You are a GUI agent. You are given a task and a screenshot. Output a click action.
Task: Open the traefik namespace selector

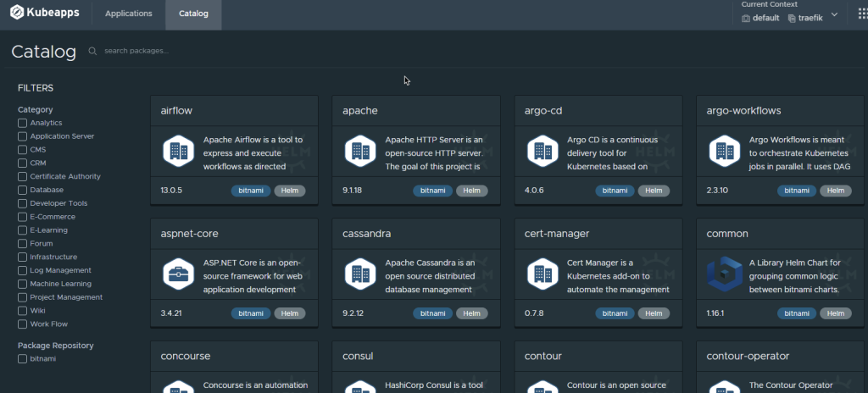[x=805, y=18]
